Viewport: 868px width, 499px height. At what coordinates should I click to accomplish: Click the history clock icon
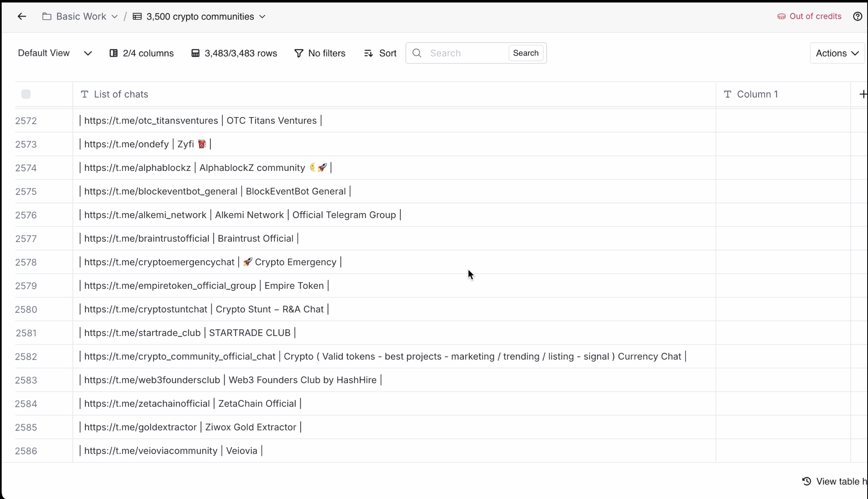pos(807,481)
